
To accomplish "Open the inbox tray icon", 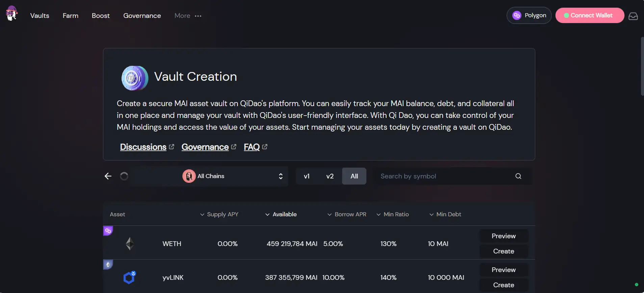I will tap(633, 16).
